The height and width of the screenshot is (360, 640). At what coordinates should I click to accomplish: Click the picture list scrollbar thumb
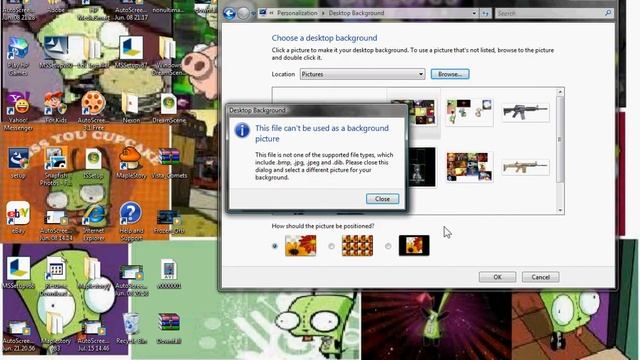560,140
